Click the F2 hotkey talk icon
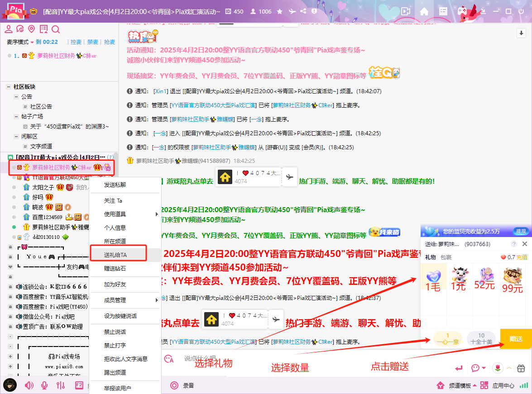532x394 pixels. 79,385
